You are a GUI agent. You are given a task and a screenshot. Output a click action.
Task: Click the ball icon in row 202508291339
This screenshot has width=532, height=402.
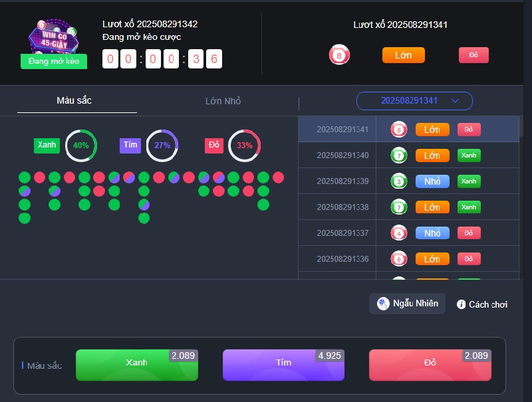point(398,181)
